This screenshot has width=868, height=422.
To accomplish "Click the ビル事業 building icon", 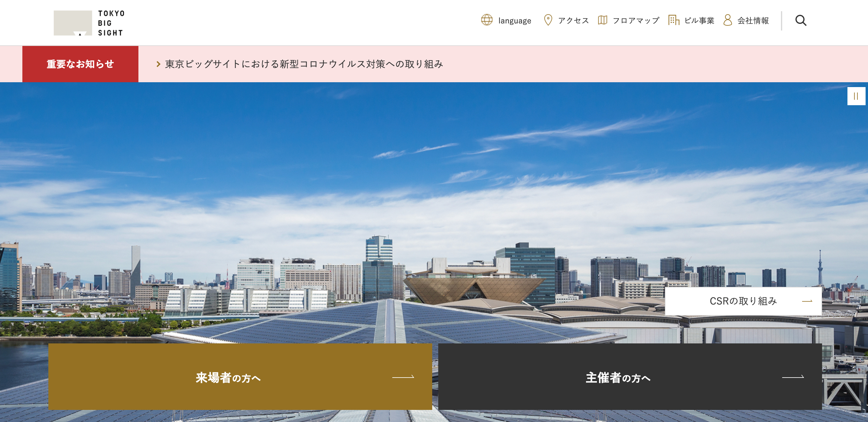I will tap(674, 20).
